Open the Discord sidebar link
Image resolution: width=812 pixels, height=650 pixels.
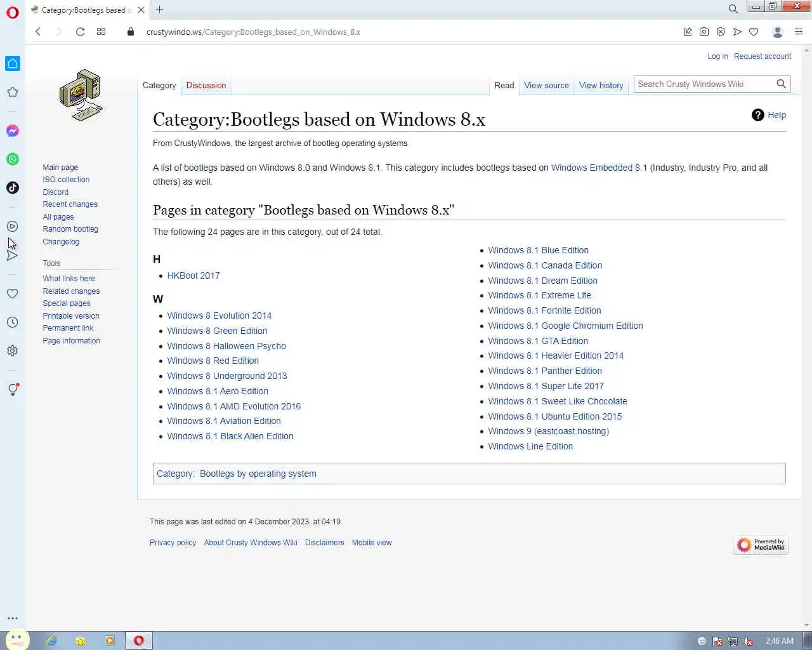click(55, 192)
